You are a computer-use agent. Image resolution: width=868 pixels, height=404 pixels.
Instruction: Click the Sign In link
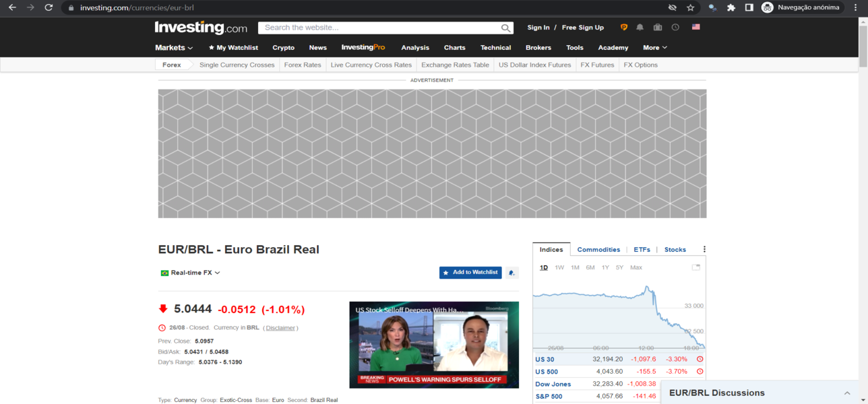(538, 28)
